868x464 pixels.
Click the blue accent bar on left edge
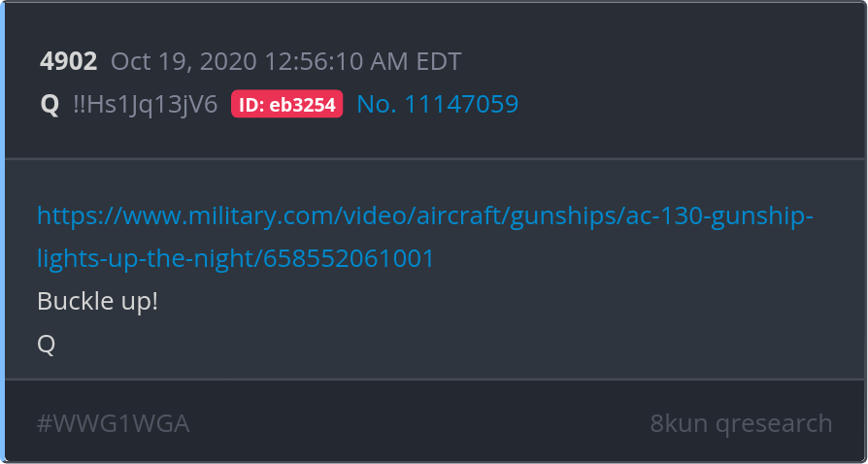coord(2,232)
